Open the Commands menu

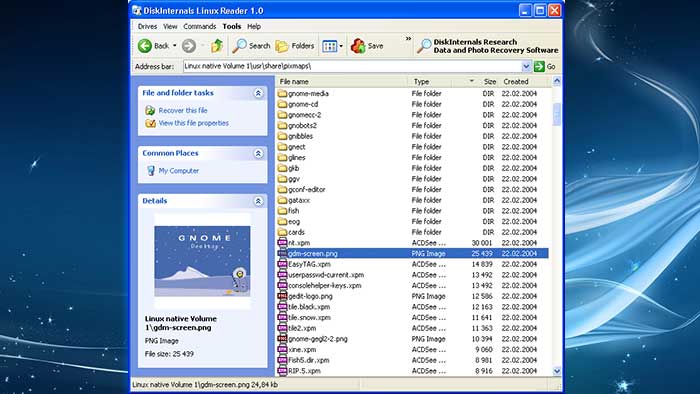[200, 26]
